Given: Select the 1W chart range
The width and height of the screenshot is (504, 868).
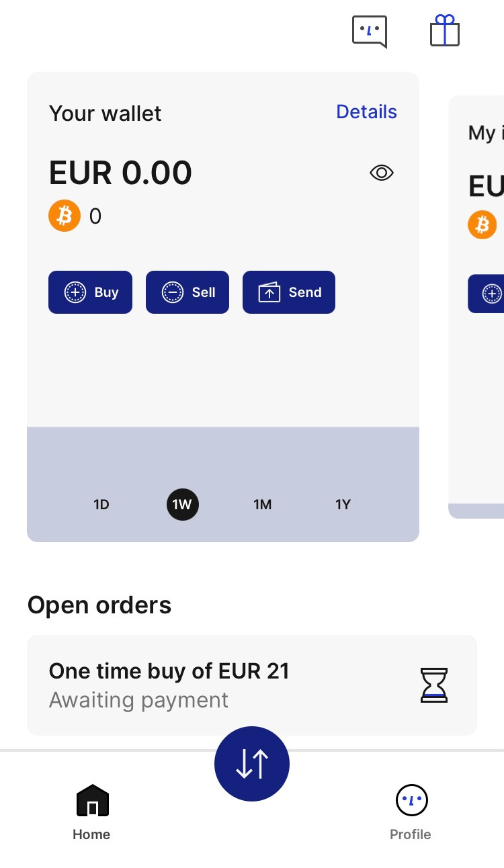Looking at the screenshot, I should 182,505.
